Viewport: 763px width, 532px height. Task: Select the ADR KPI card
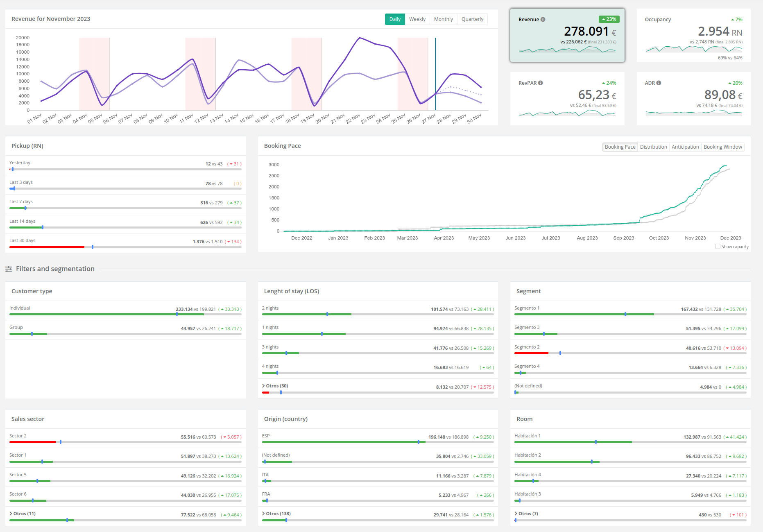pos(694,99)
